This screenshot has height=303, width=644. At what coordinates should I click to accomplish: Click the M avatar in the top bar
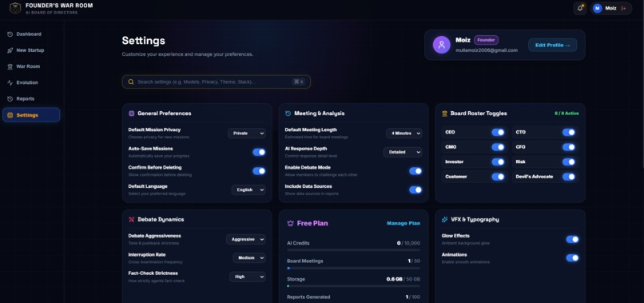(x=598, y=8)
